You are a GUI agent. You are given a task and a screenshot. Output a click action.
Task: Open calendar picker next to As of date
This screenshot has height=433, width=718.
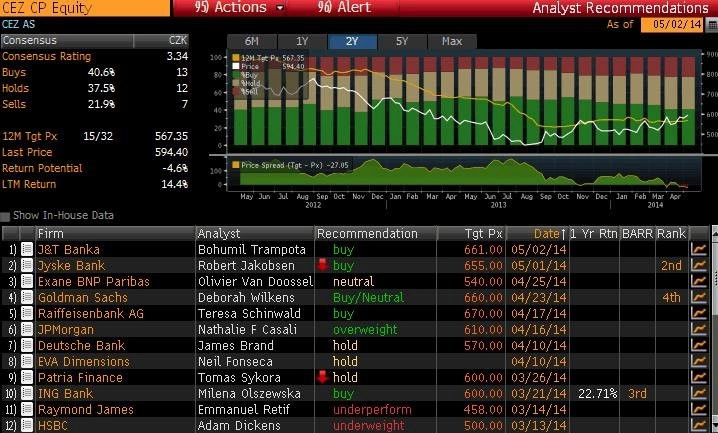[x=713, y=25]
